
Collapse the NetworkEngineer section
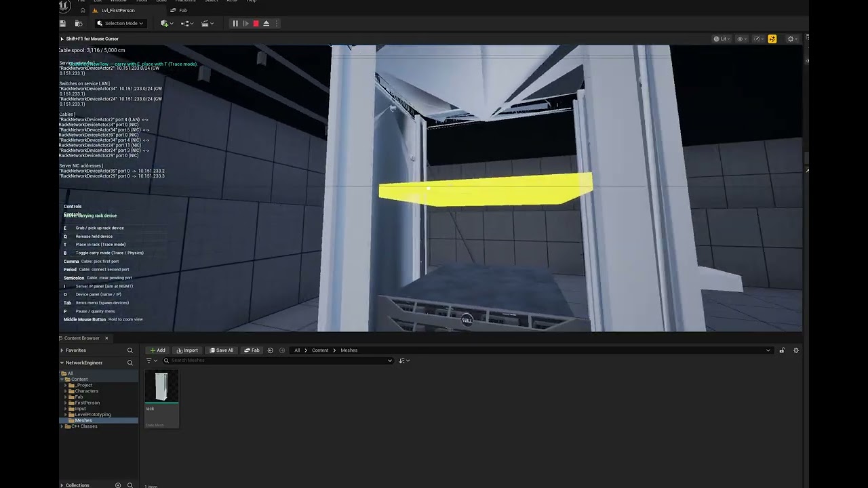click(62, 363)
